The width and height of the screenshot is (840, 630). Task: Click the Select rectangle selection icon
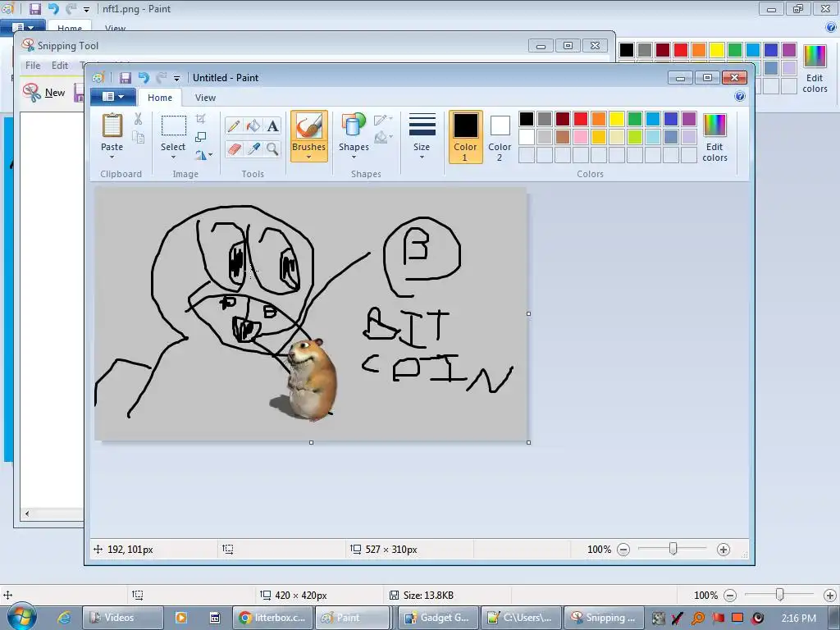[174, 126]
